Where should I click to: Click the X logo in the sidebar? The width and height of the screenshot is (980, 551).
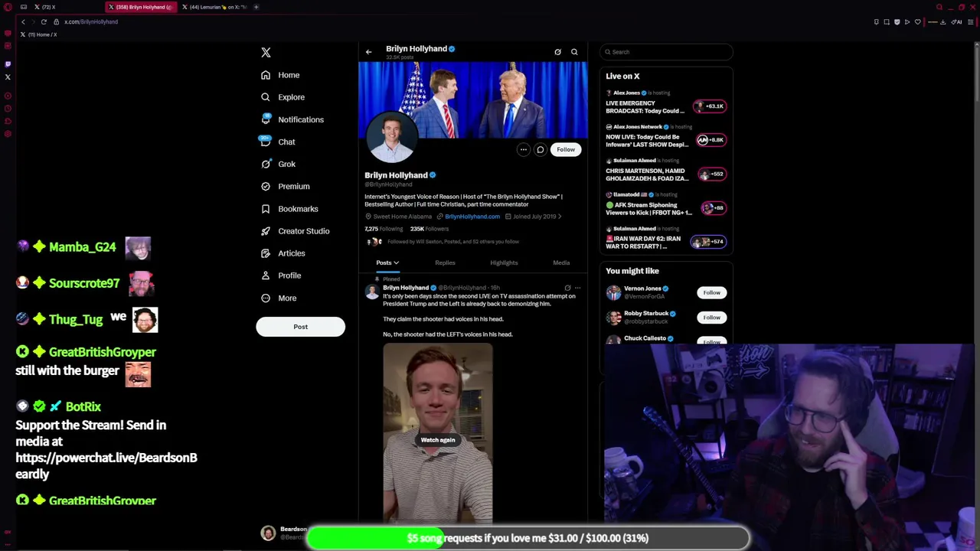[x=266, y=52]
